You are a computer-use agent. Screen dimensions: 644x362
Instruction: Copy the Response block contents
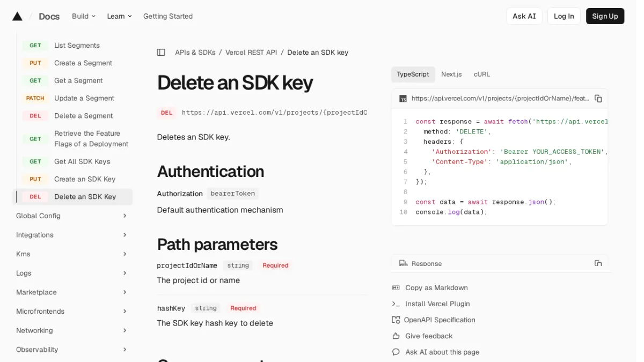(x=598, y=263)
